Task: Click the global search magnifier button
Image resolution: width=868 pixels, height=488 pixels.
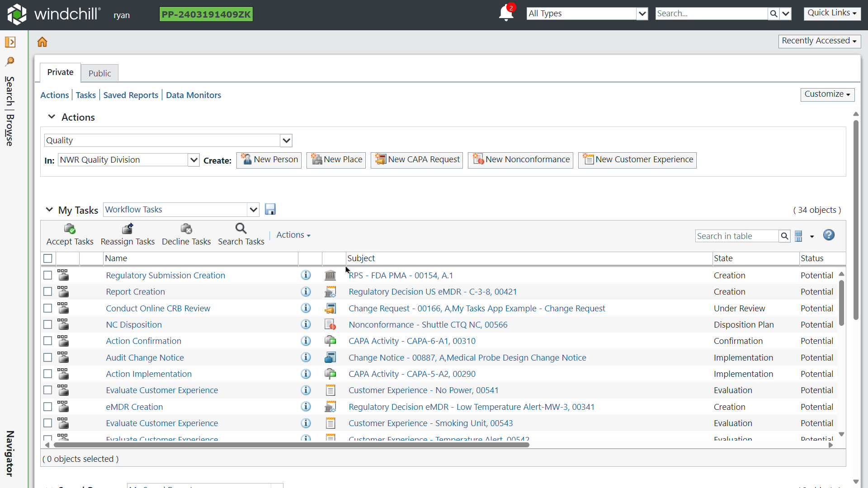Action: pyautogui.click(x=774, y=14)
